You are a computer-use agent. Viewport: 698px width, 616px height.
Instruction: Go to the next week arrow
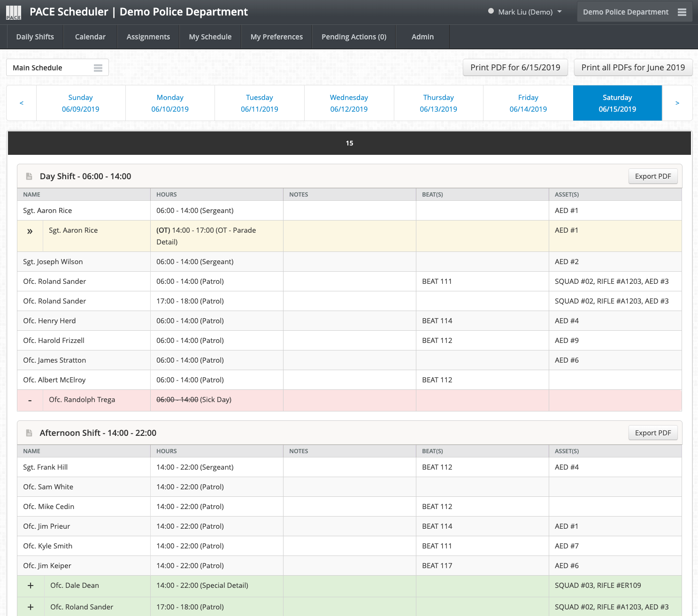pos(677,103)
